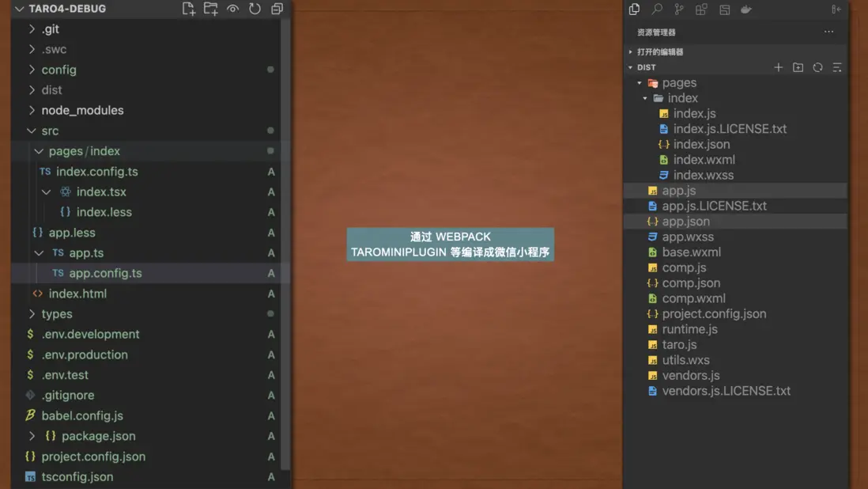Click the New Folder icon in TARO4-DEBUG header
Screen dimensions: 868x489
(210, 9)
